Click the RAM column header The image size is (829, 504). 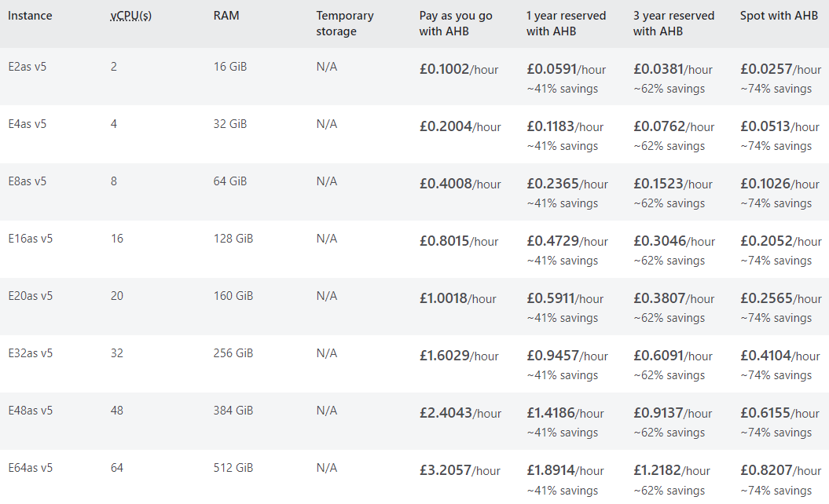(x=226, y=16)
